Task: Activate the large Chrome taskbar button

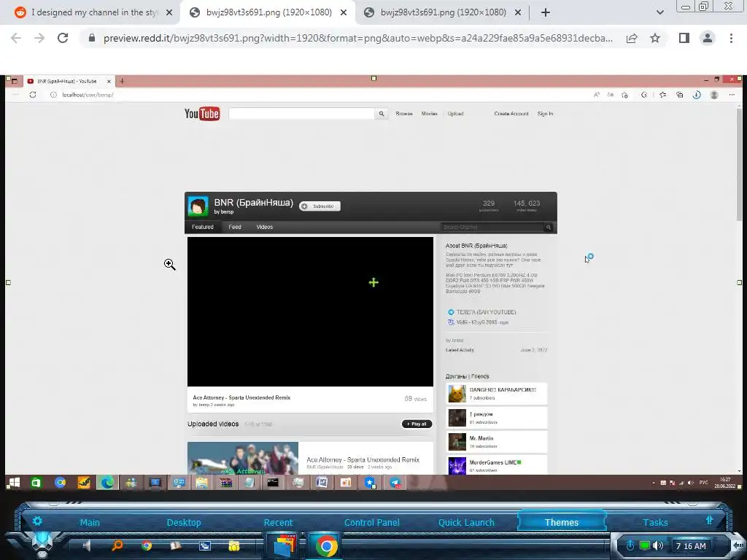Action: point(326,545)
